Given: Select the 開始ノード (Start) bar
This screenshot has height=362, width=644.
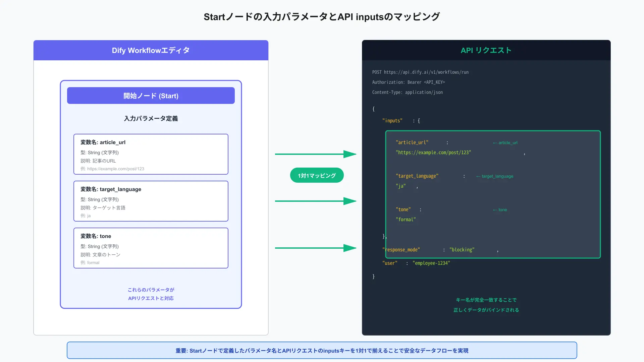Looking at the screenshot, I should click(x=151, y=96).
